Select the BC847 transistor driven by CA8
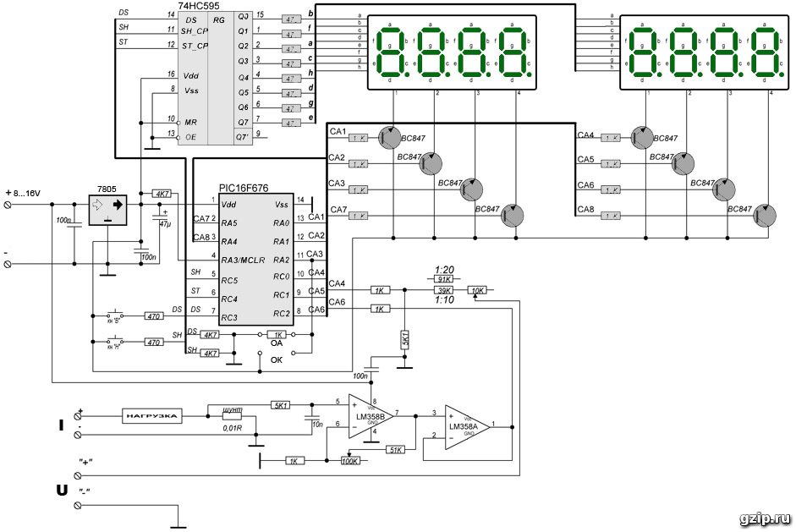This screenshot has width=796, height=532. click(766, 217)
